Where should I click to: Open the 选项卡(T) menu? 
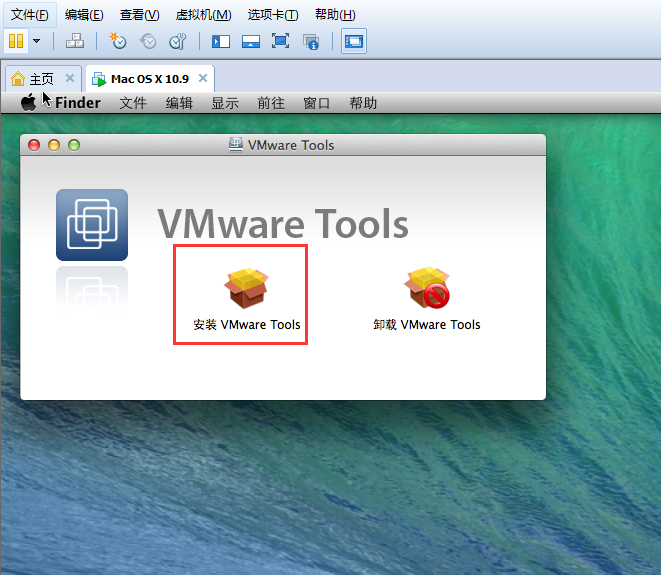click(273, 15)
